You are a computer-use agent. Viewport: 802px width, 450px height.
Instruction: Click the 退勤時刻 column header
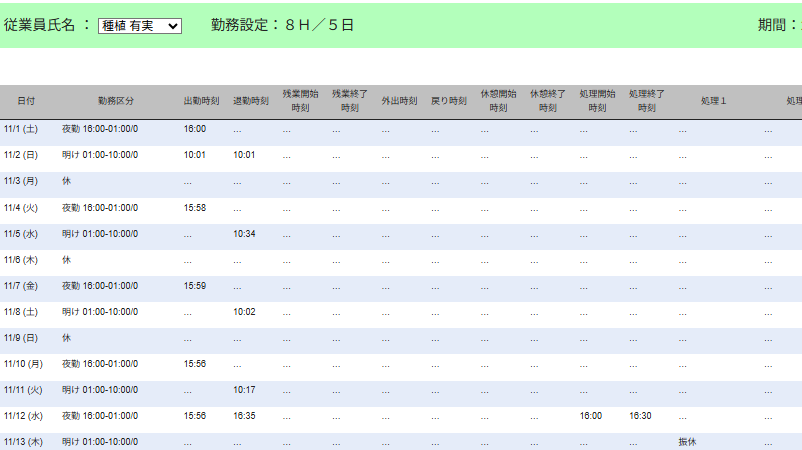pos(251,101)
